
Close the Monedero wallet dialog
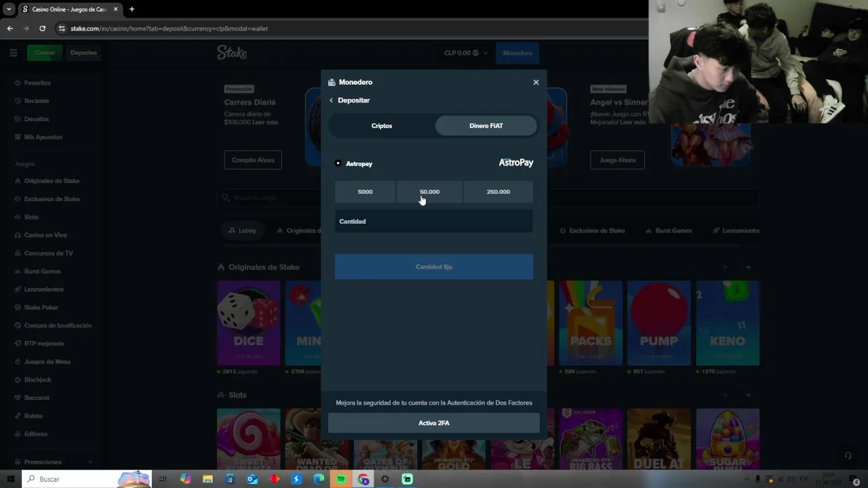[x=536, y=82]
